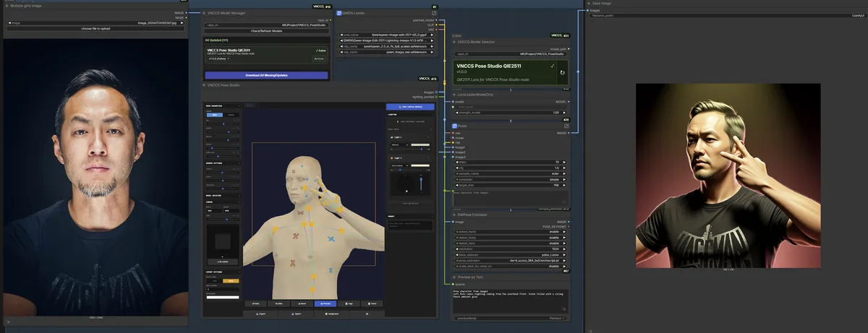Image resolution: width=868 pixels, height=333 pixels.
Task: Collapse the VNCCS Model Selector node
Action: (x=454, y=42)
